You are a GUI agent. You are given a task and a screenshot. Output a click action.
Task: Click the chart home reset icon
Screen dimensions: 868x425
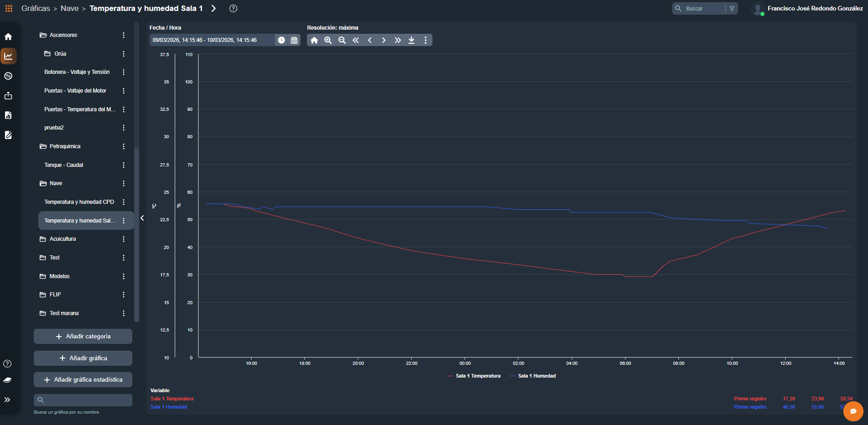pos(314,40)
